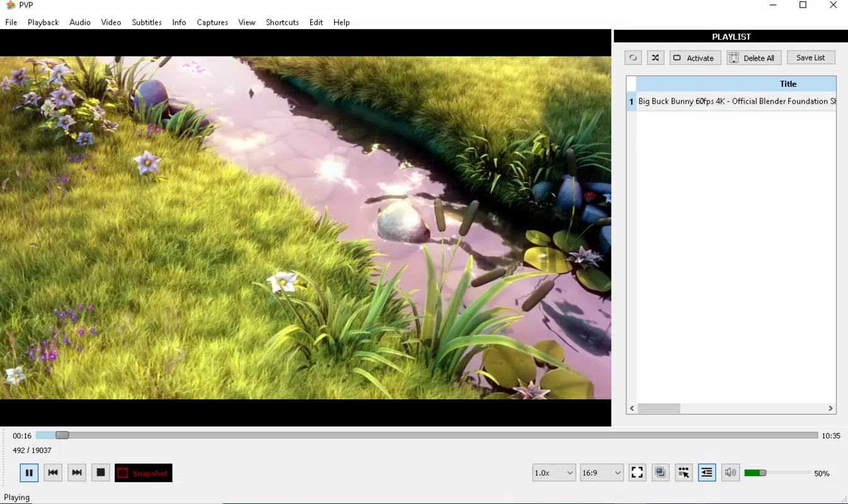Viewport: 848px width, 504px height.
Task: Toggle playlist repeat loop
Action: tap(633, 58)
